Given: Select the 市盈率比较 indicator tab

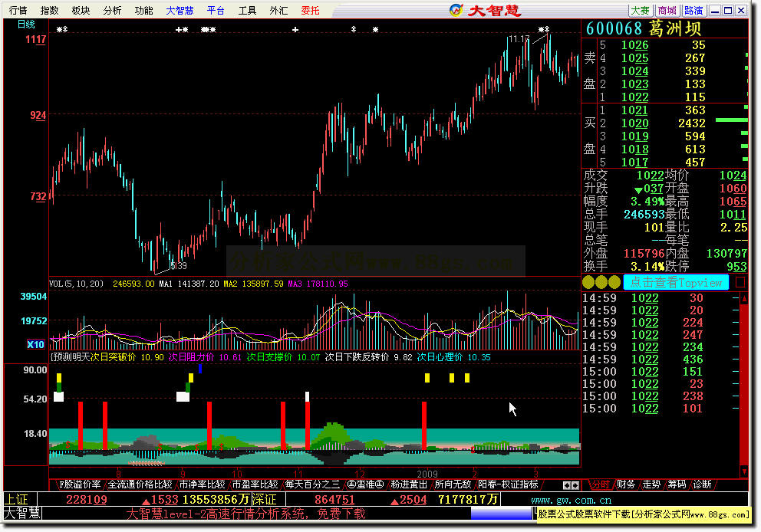Looking at the screenshot, I should (x=255, y=484).
